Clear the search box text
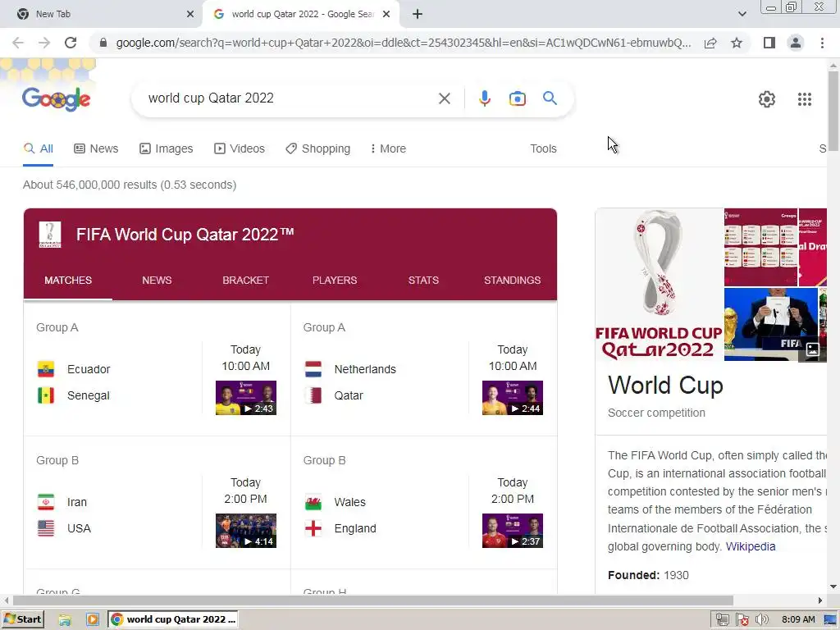Screen dimensions: 840x630 (444, 98)
